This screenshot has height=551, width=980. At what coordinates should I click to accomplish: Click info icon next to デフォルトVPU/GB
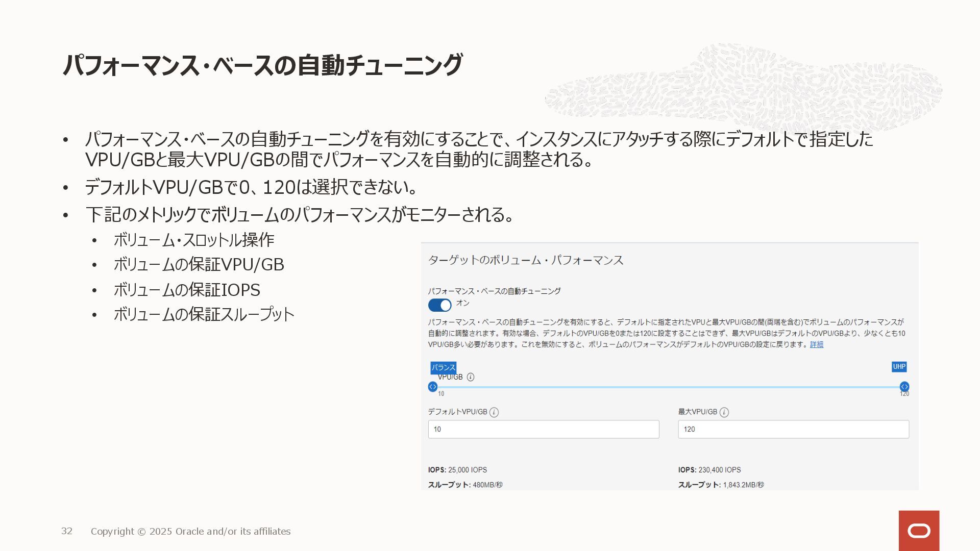(x=494, y=412)
